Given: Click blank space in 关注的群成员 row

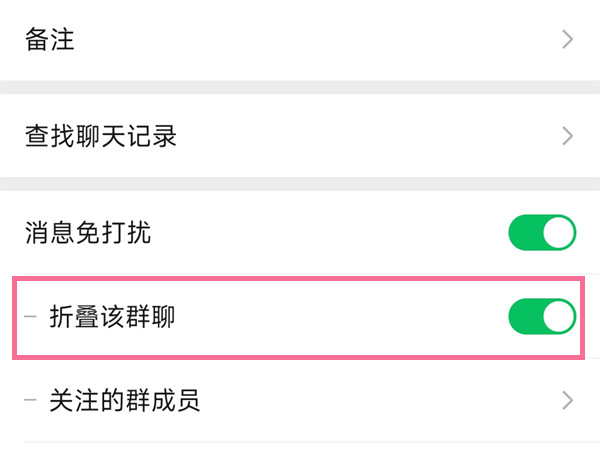Looking at the screenshot, I should tap(380, 401).
